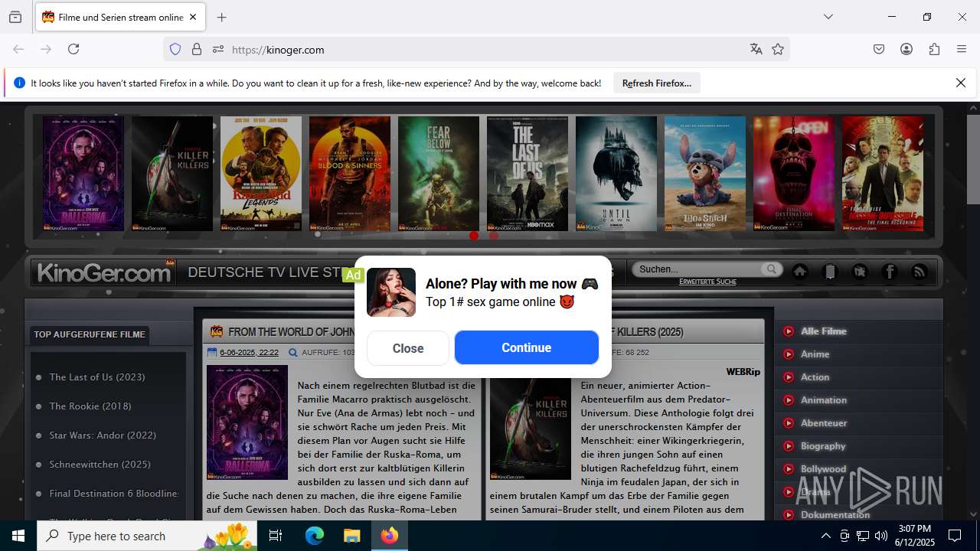
Task: Open Killer of Killers carousel poster
Action: tap(172, 174)
